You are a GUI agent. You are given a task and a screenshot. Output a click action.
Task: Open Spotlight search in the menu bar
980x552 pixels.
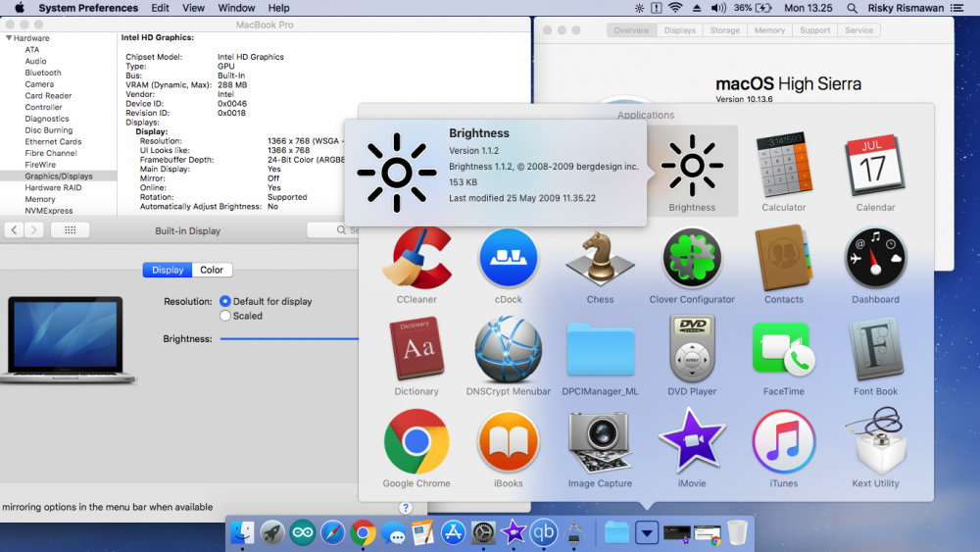(x=852, y=8)
